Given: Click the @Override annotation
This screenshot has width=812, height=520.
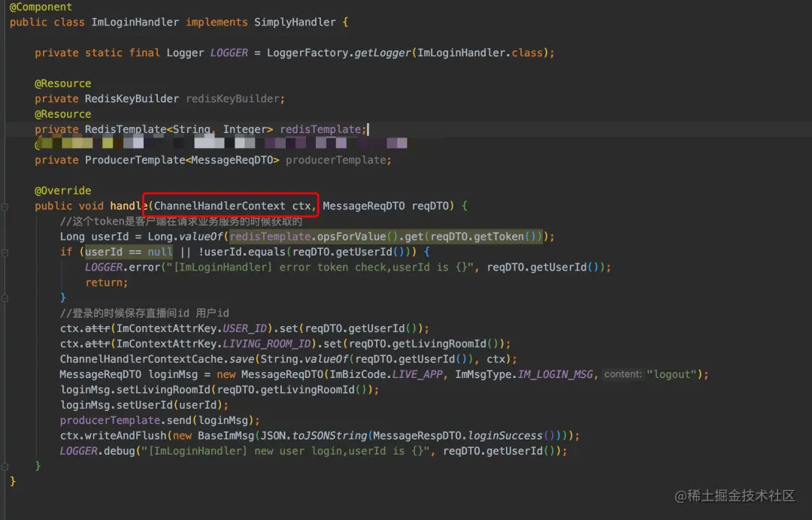Looking at the screenshot, I should click(62, 190).
